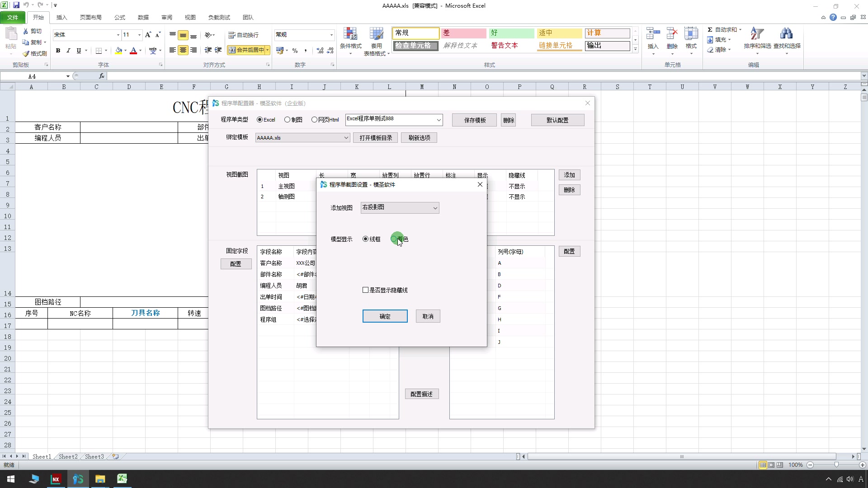Increase font size with the large A icon
Screen dimensions: 868x488
pyautogui.click(x=148, y=35)
